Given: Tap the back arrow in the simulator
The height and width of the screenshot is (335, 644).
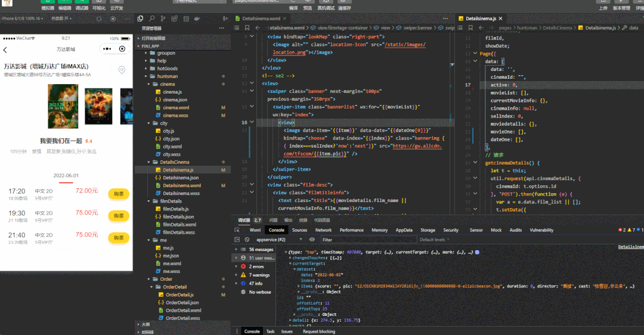Looking at the screenshot, I should click(5, 49).
